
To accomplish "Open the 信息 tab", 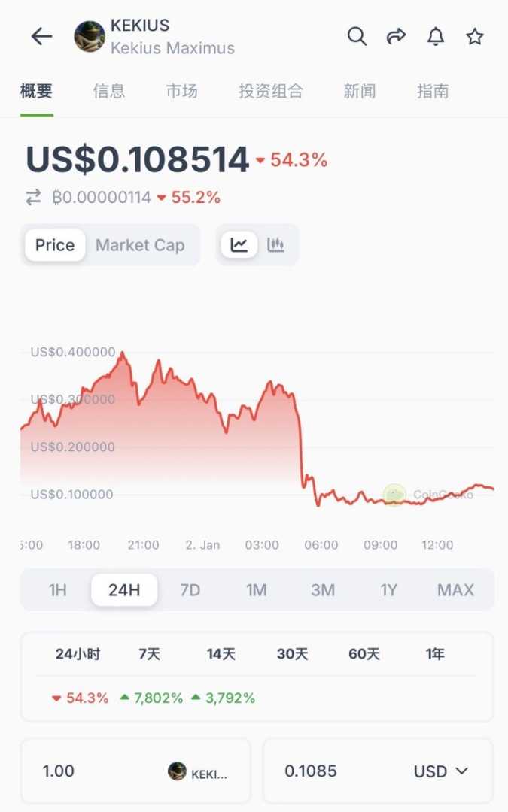I will (109, 92).
